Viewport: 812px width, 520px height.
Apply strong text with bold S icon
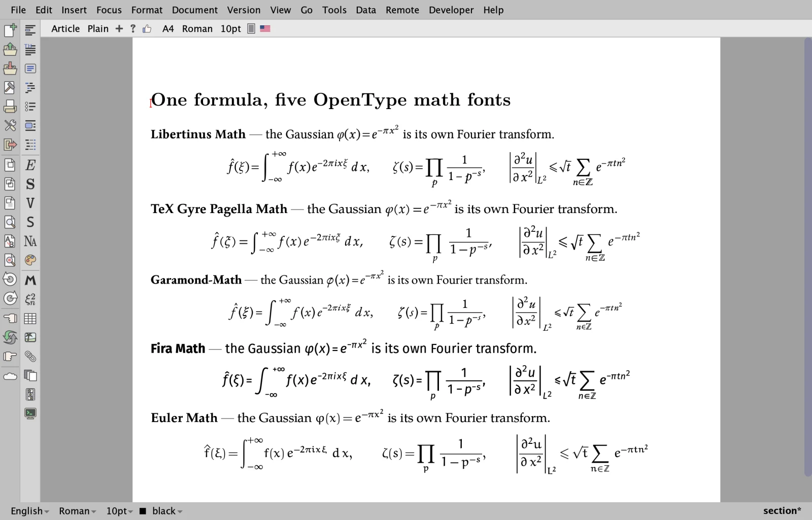pos(30,184)
